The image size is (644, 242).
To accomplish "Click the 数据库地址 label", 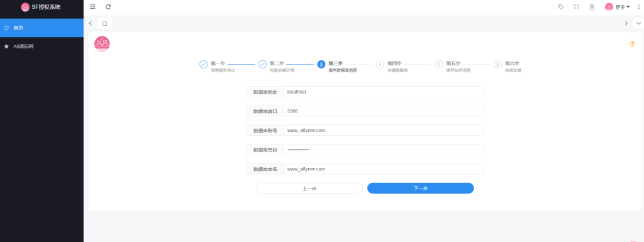I will (x=265, y=92).
